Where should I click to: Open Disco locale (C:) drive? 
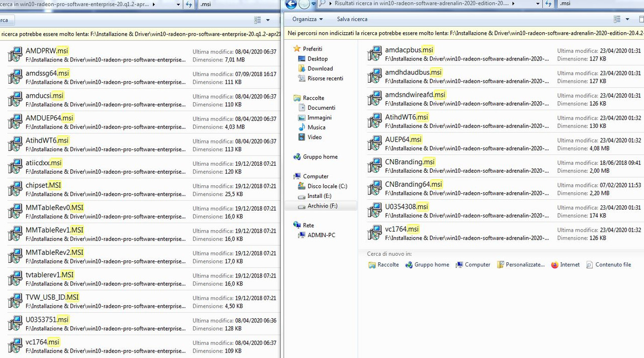click(327, 186)
